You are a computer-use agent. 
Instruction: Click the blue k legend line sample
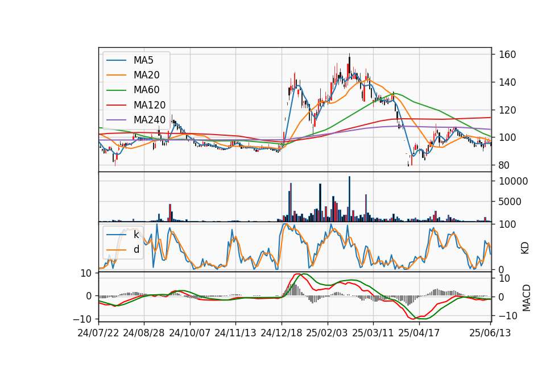tap(116, 235)
